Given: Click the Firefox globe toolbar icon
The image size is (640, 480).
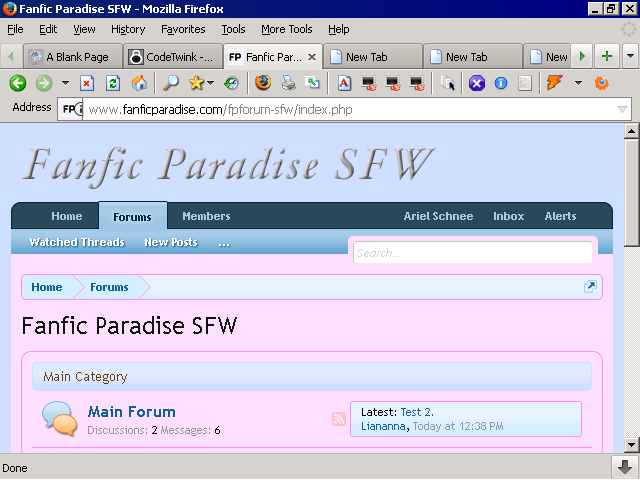Looking at the screenshot, I should (x=263, y=83).
